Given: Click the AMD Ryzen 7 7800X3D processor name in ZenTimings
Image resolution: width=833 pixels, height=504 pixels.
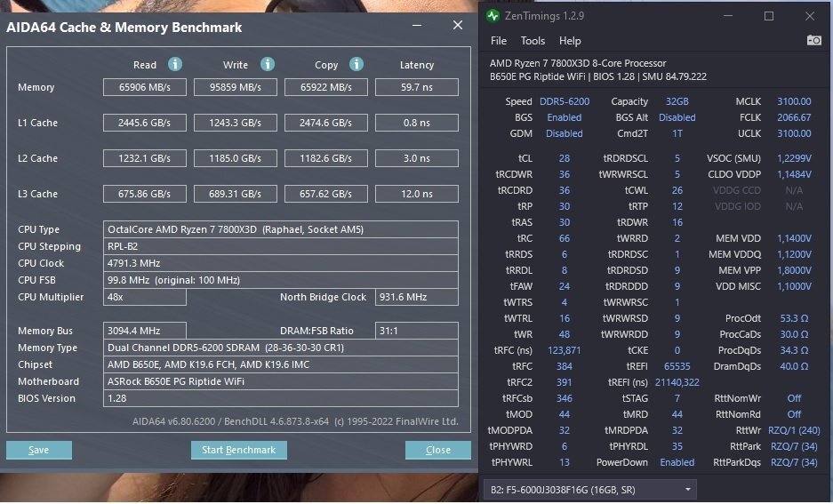Looking at the screenshot, I should coord(578,63).
